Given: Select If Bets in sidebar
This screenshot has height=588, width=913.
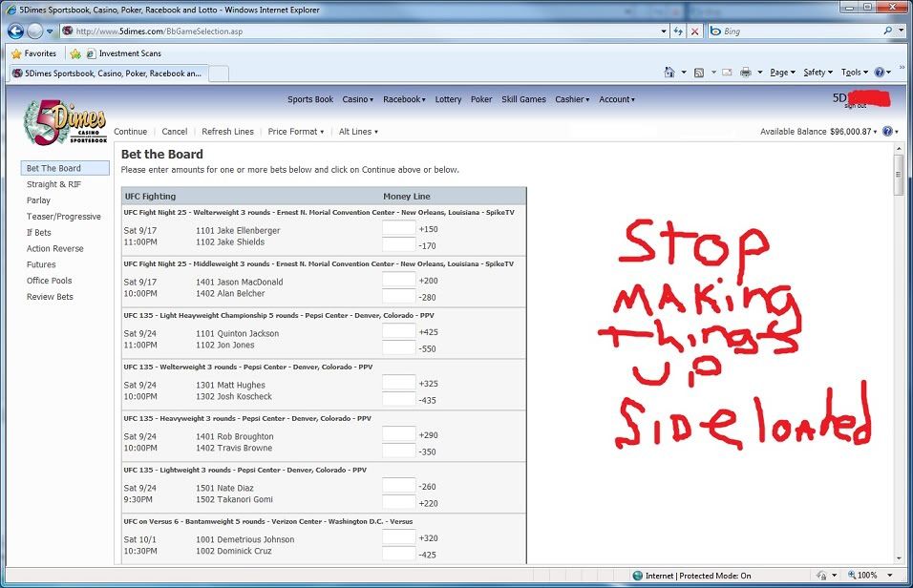Looking at the screenshot, I should point(39,232).
